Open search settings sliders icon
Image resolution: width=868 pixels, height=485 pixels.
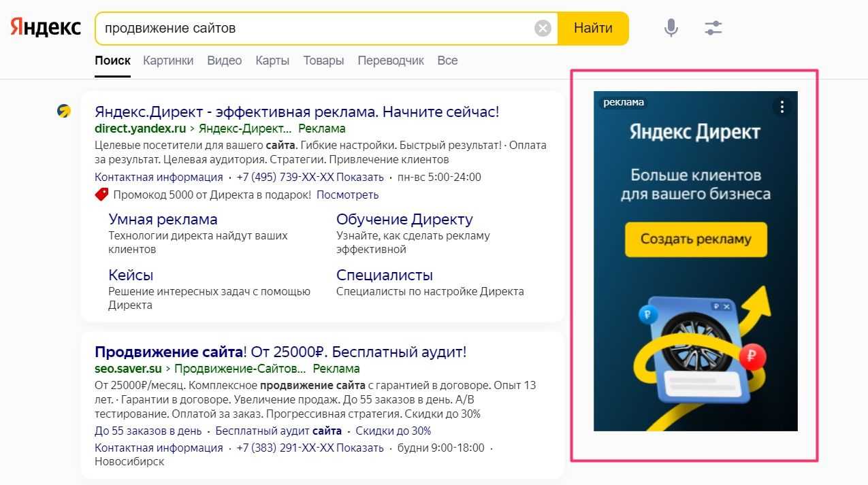713,28
